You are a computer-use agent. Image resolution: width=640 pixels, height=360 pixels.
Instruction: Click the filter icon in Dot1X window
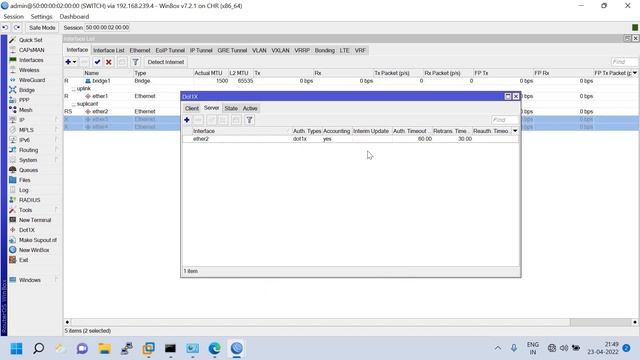[x=249, y=120]
